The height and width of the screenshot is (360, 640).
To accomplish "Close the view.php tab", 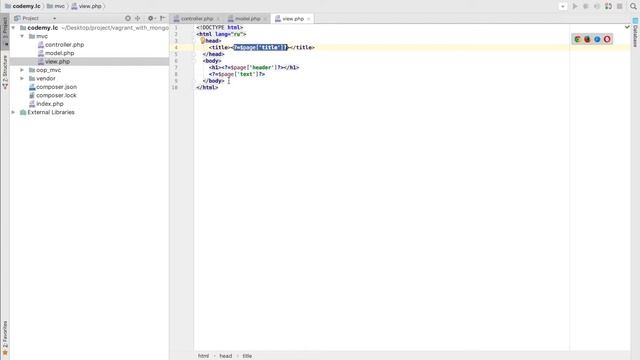I will (309, 19).
